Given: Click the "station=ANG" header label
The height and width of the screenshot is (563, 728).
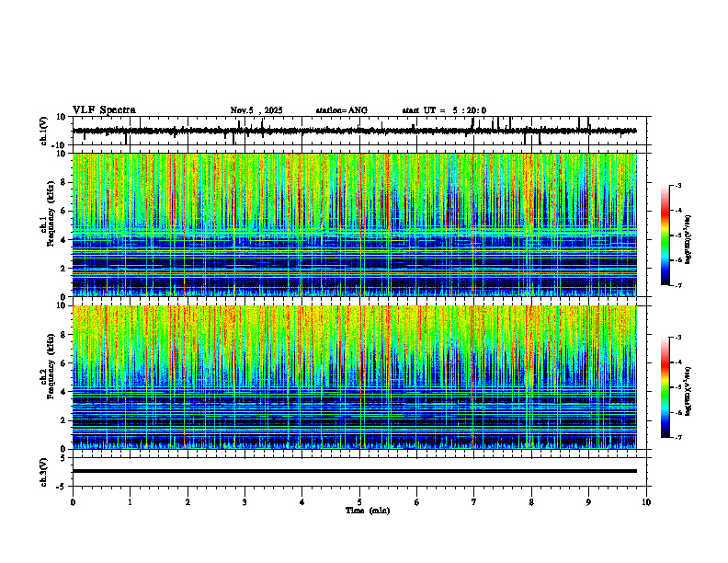Looking at the screenshot, I should pos(342,110).
